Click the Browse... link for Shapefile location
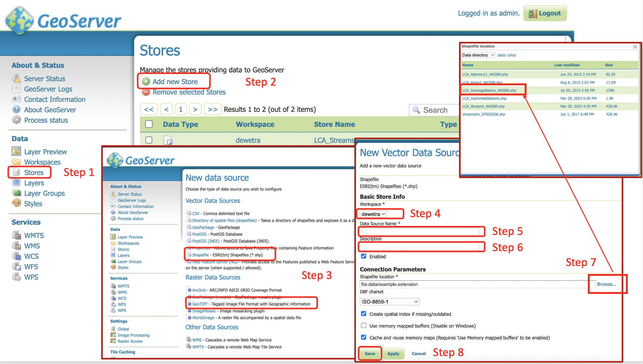The height and width of the screenshot is (364, 643). point(607,284)
